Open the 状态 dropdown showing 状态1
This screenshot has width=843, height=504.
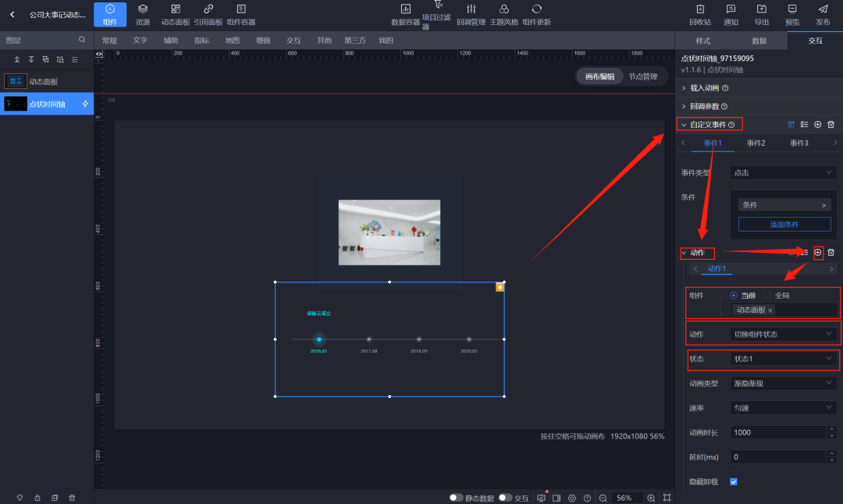(x=783, y=358)
